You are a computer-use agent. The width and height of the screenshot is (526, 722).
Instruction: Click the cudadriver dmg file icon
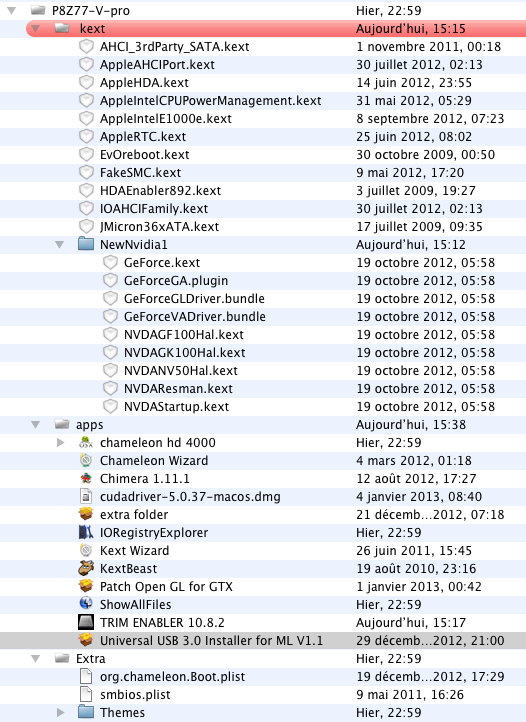point(86,496)
